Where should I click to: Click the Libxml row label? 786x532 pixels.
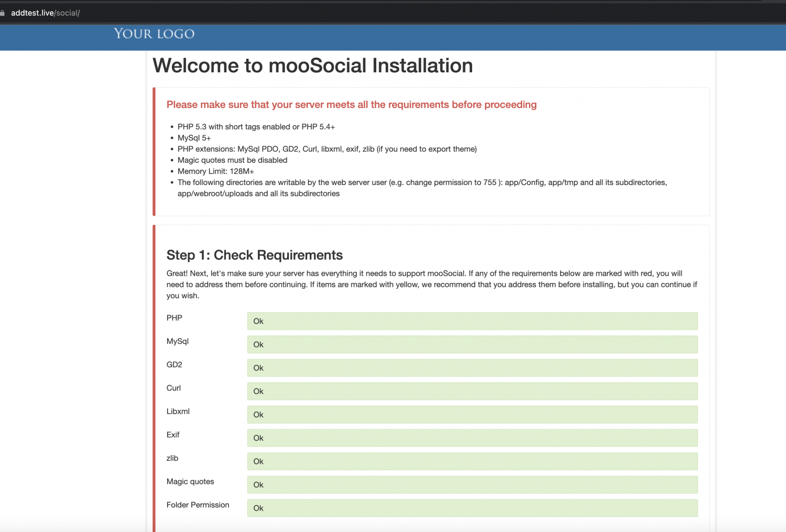(x=178, y=411)
